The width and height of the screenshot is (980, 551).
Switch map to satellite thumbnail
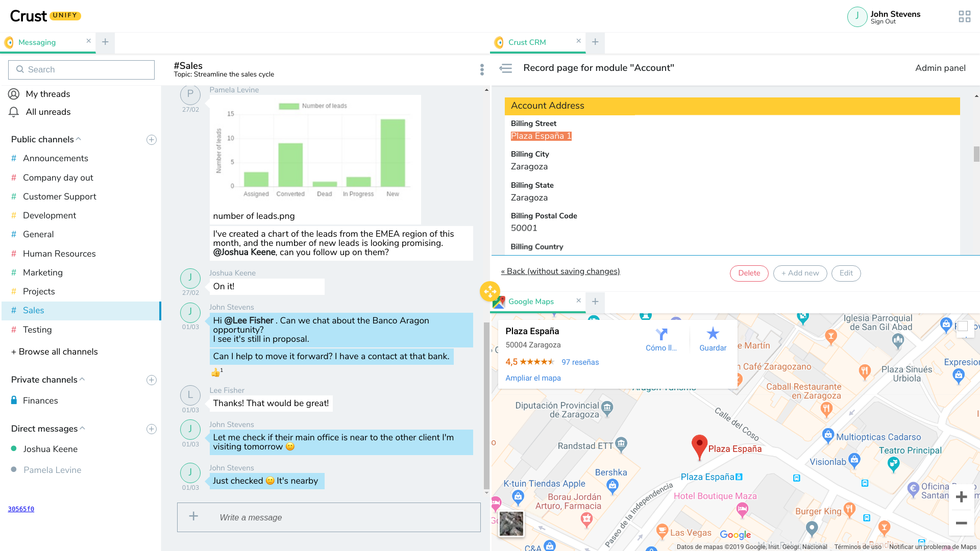[511, 523]
